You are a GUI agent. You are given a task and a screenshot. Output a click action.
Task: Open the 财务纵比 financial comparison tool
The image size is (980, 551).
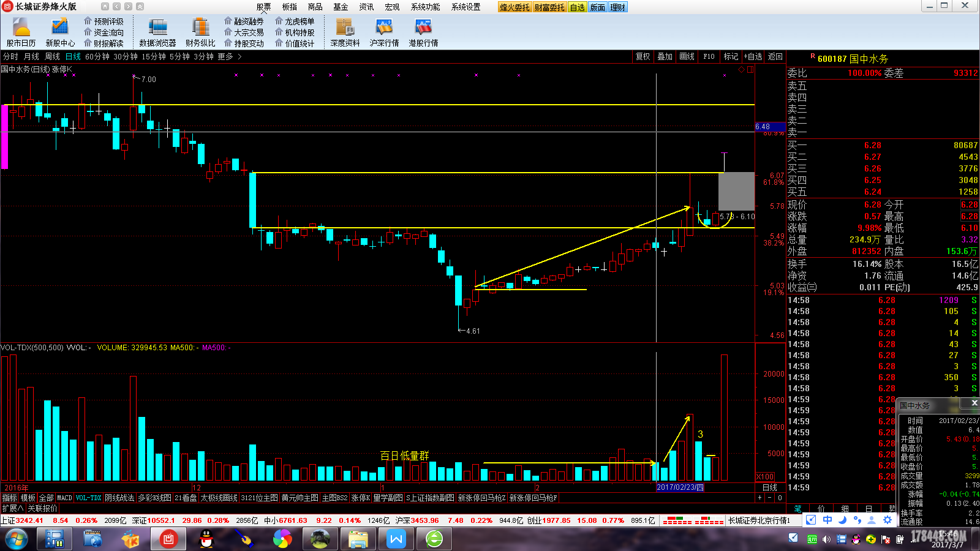coord(200,32)
